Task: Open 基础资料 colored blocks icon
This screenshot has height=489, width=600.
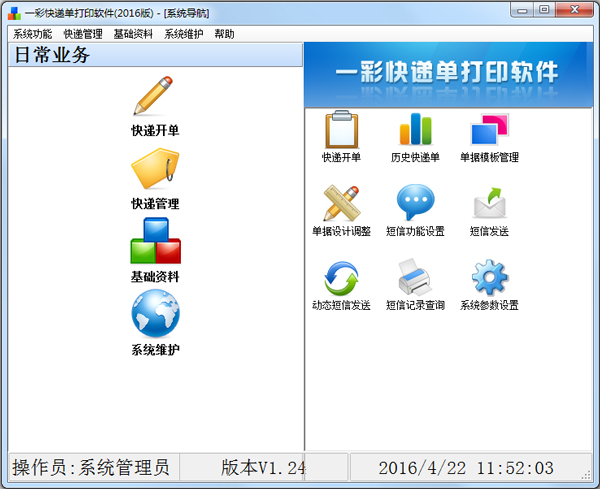Action: click(155, 241)
